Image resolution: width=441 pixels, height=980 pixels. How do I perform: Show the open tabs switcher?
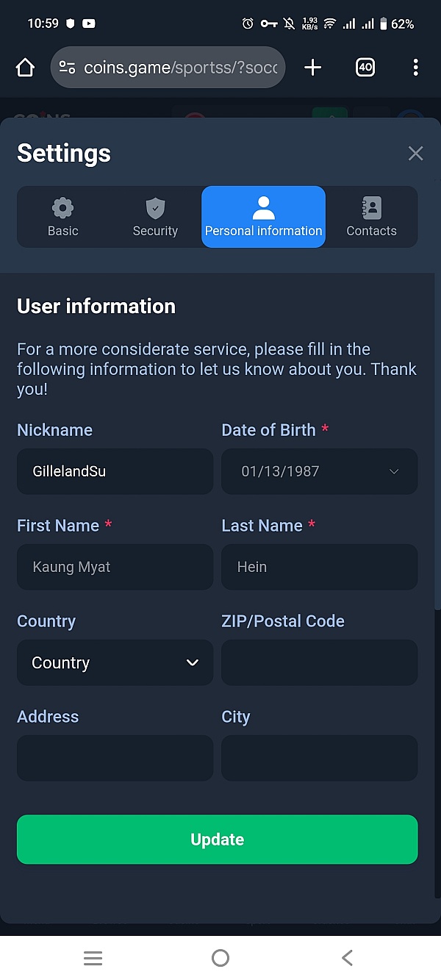pyautogui.click(x=365, y=68)
